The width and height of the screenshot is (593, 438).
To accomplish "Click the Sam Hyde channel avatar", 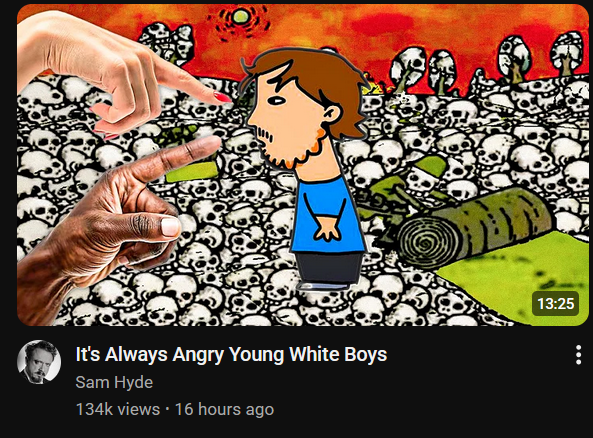I will point(39,362).
